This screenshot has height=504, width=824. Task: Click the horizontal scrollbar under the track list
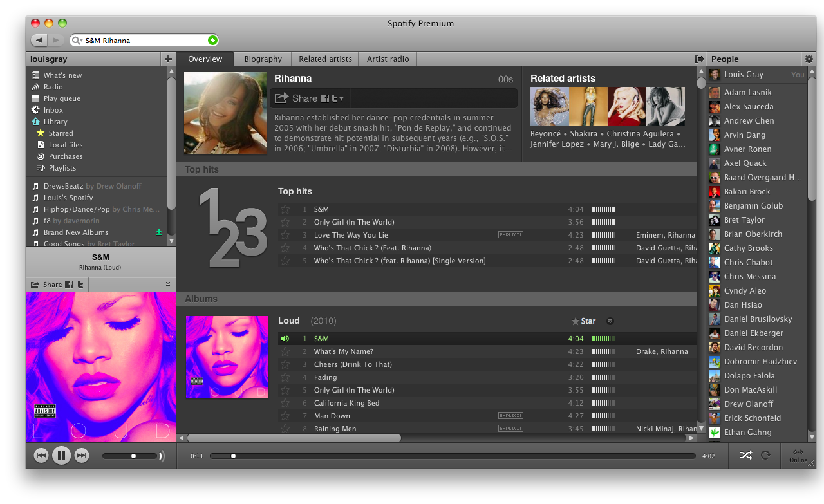click(x=294, y=438)
